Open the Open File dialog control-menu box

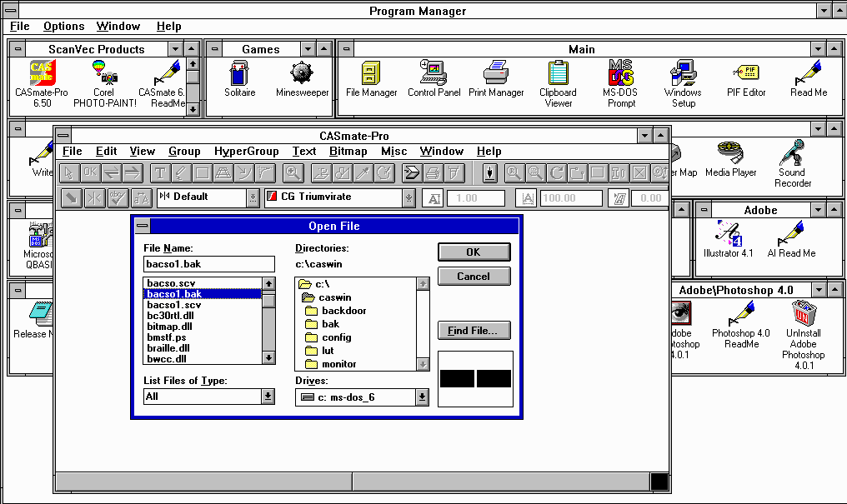pos(143,226)
